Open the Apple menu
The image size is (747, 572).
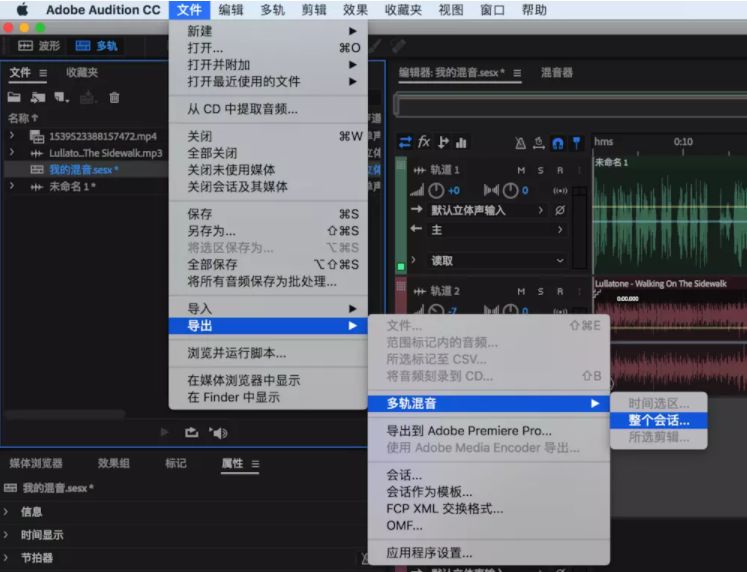tap(22, 10)
